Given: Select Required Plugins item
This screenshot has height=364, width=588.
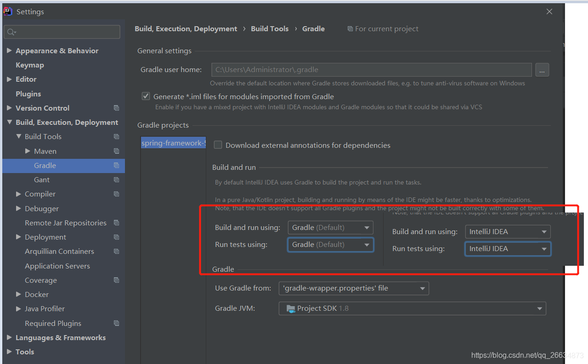Looking at the screenshot, I should [53, 323].
